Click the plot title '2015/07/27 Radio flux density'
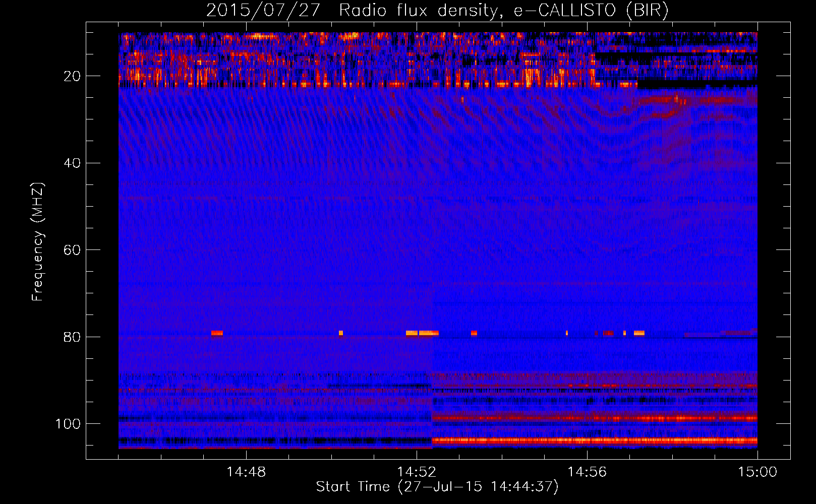This screenshot has width=816, height=504. pos(352,11)
